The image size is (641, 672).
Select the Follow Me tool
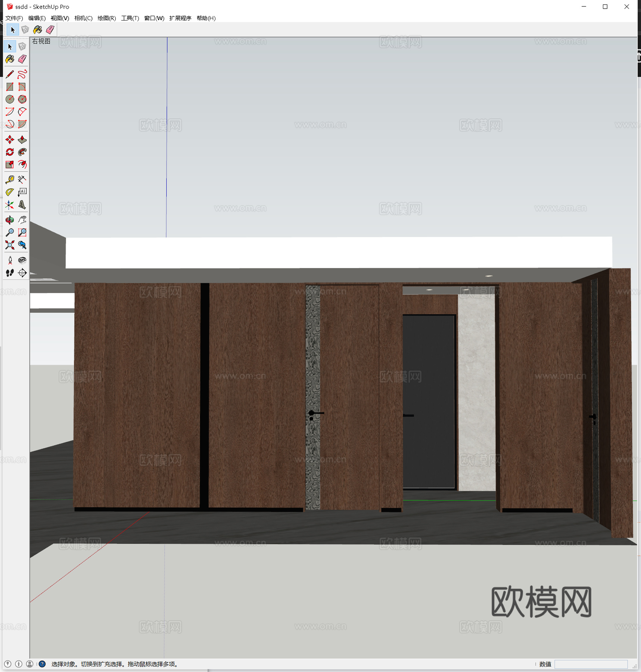22,152
